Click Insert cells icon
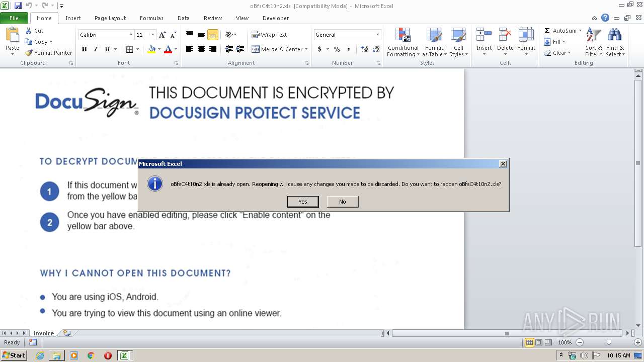The image size is (644, 362). coord(484,35)
